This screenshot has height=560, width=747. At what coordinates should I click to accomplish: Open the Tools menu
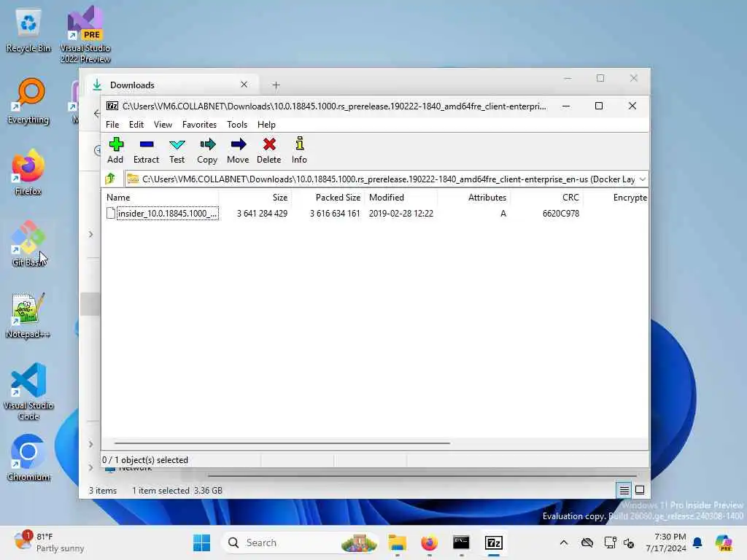(x=237, y=124)
